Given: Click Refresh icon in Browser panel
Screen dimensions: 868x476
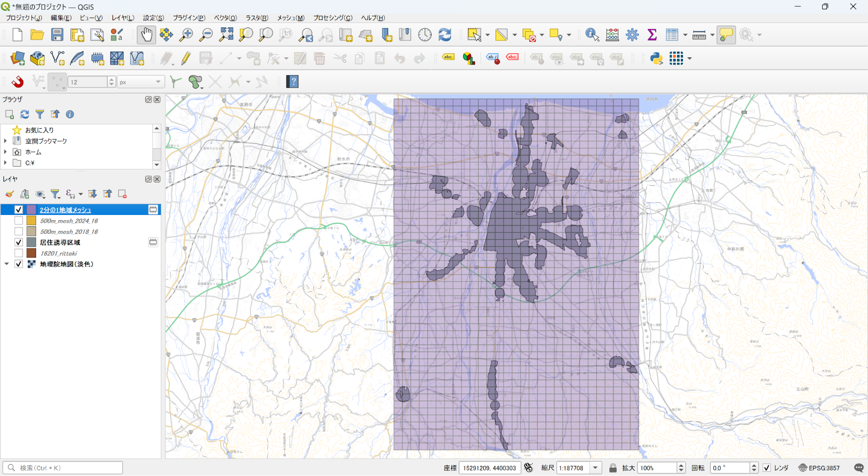Looking at the screenshot, I should coord(25,114).
